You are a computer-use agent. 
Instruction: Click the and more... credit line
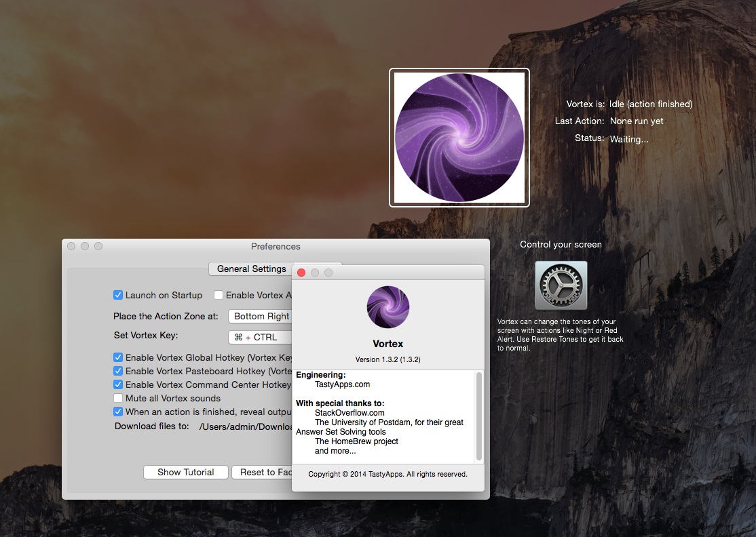[335, 451]
